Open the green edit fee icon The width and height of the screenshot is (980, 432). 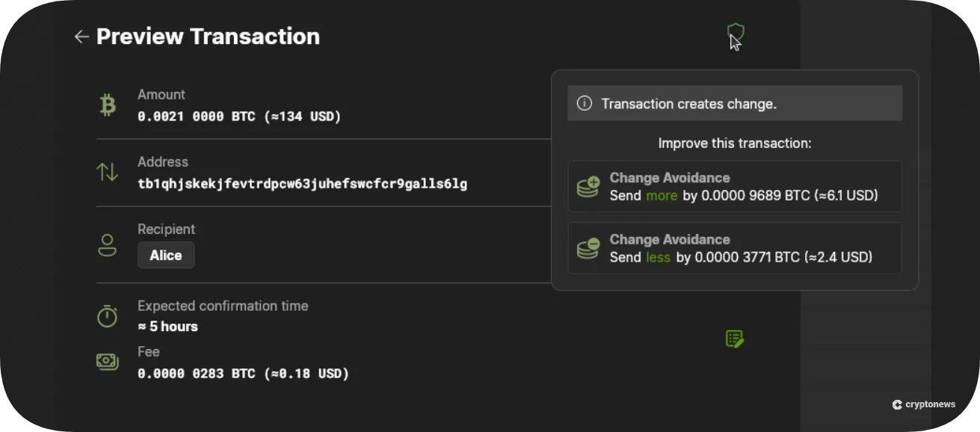(x=735, y=339)
